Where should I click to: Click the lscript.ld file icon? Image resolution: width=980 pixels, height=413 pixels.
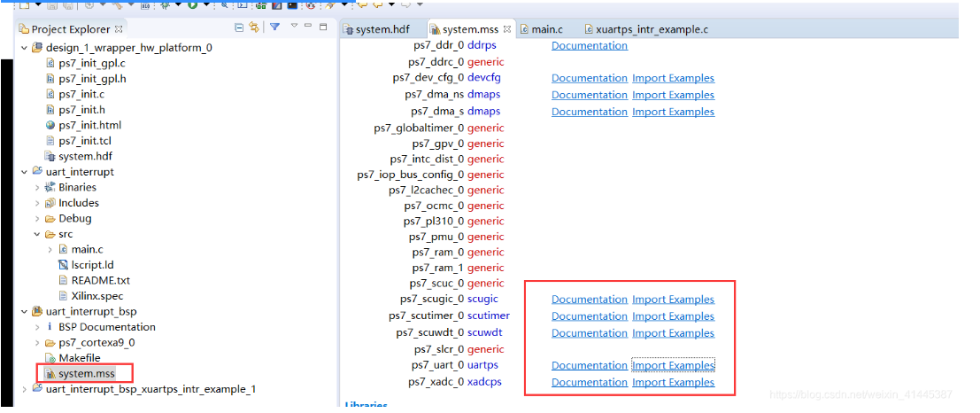click(x=63, y=265)
